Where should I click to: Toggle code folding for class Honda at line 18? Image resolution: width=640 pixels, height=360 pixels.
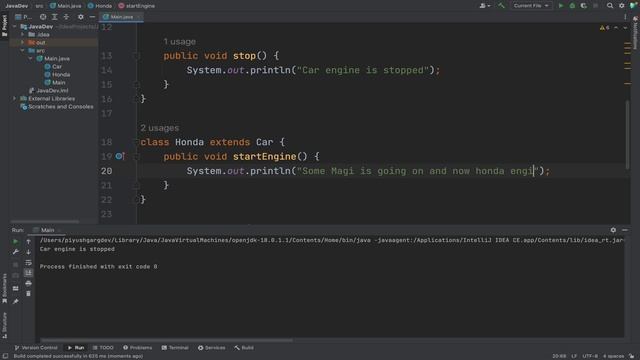137,142
